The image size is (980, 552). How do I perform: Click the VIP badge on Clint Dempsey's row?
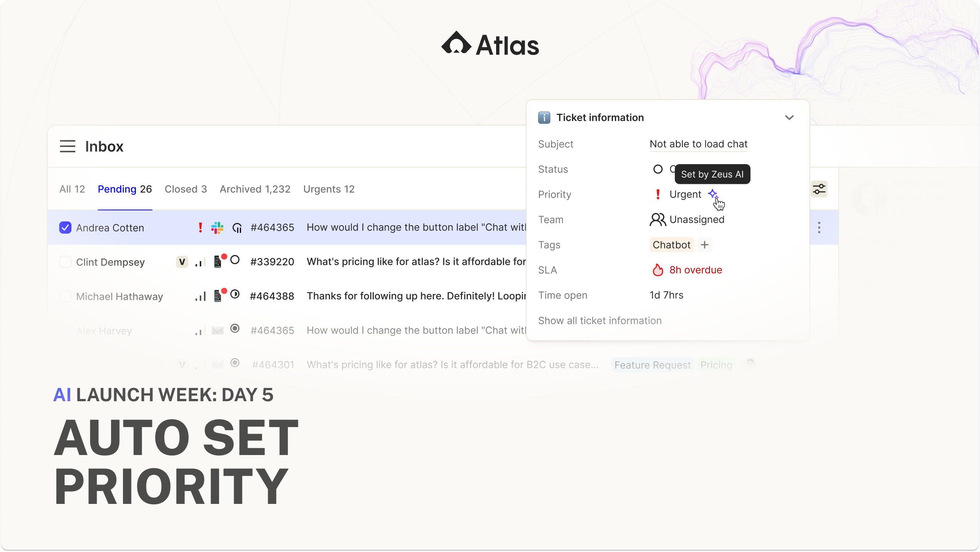tap(182, 262)
